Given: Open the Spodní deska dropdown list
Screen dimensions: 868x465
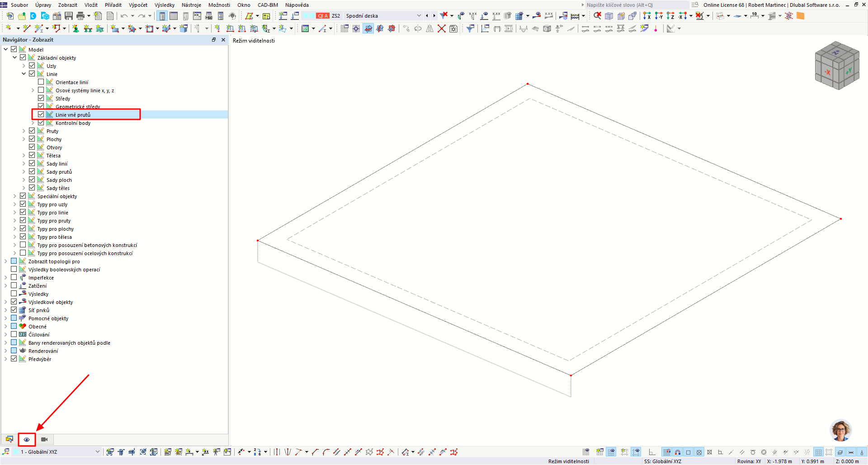Looking at the screenshot, I should click(419, 15).
